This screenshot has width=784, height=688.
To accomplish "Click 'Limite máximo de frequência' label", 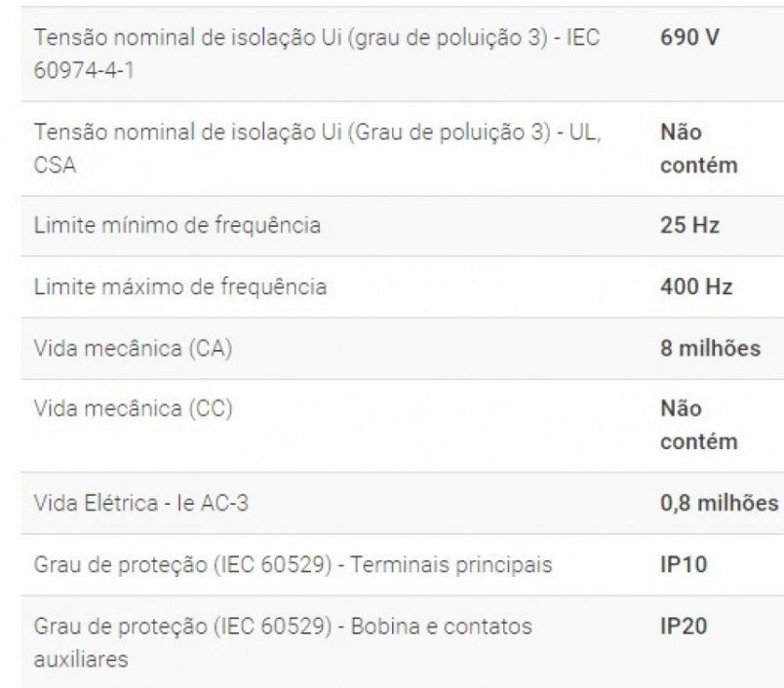I will coord(179,287).
